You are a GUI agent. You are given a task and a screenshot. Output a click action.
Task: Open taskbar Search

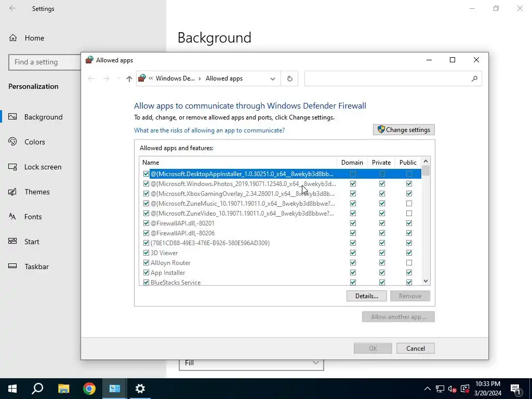click(37, 389)
